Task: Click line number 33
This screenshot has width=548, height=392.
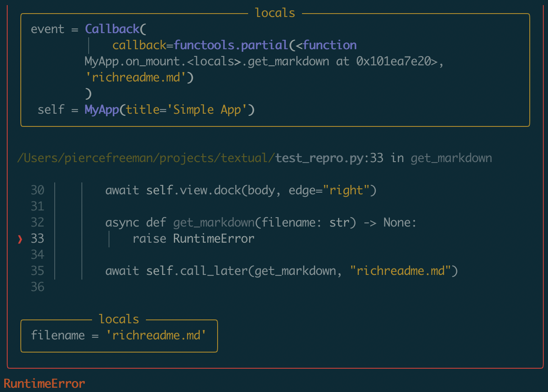Action: (x=37, y=239)
